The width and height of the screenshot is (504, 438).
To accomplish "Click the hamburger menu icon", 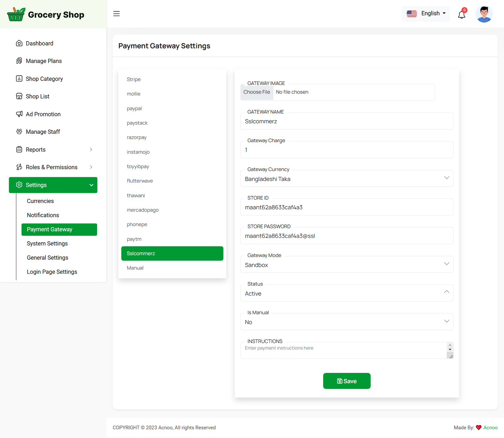I will pyautogui.click(x=117, y=14).
